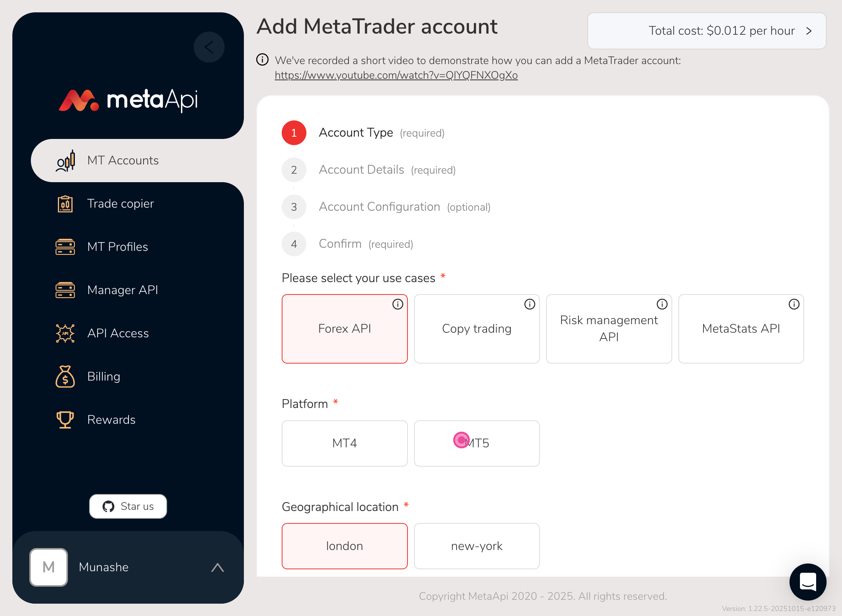Open the YouTube tutorial video link

pyautogui.click(x=396, y=75)
